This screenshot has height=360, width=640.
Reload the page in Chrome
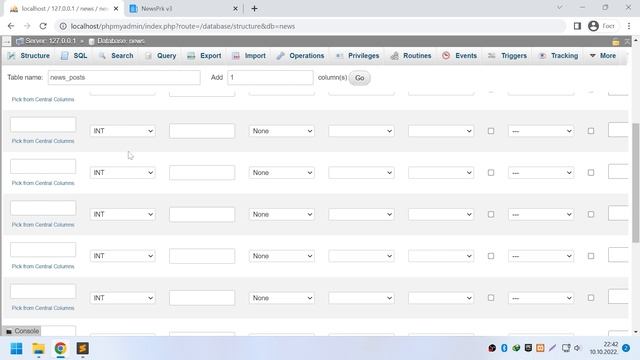point(43,26)
